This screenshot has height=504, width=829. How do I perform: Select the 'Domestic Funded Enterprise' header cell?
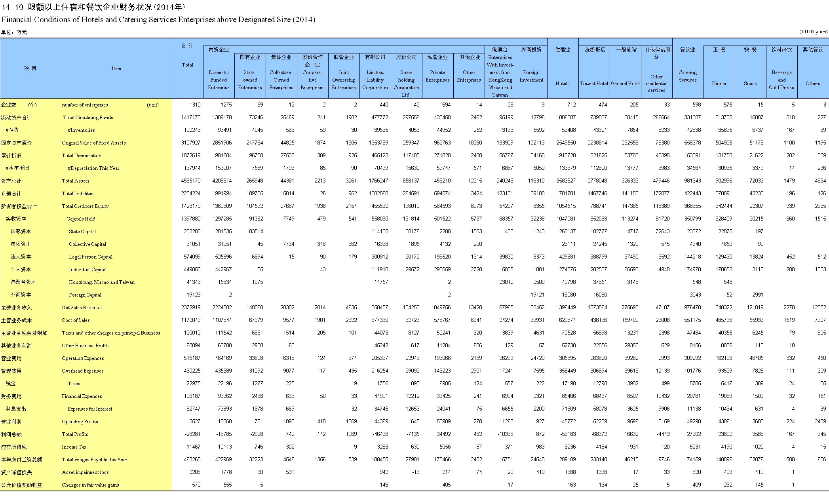[x=219, y=80]
